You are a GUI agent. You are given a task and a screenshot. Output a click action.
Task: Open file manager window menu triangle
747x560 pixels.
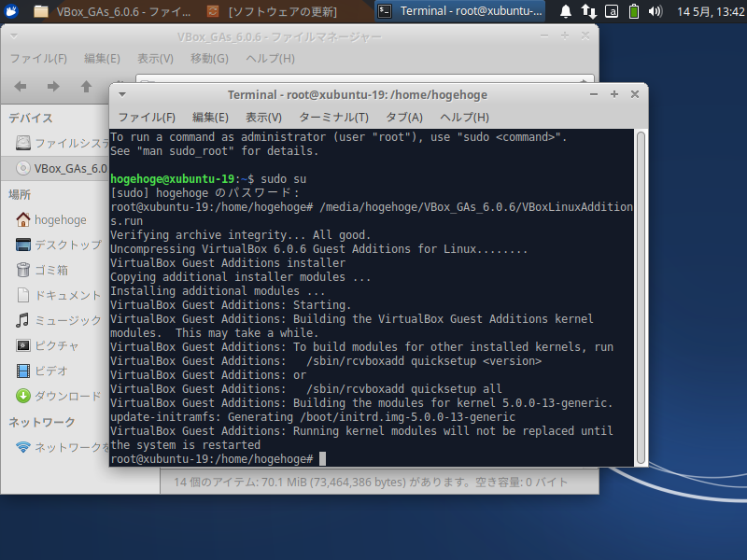14,36
